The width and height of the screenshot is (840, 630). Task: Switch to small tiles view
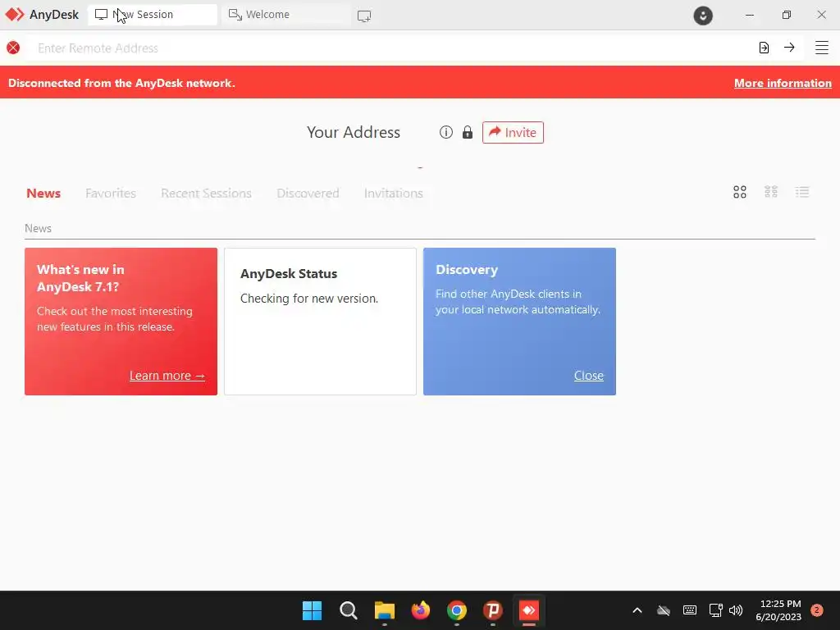(x=771, y=192)
